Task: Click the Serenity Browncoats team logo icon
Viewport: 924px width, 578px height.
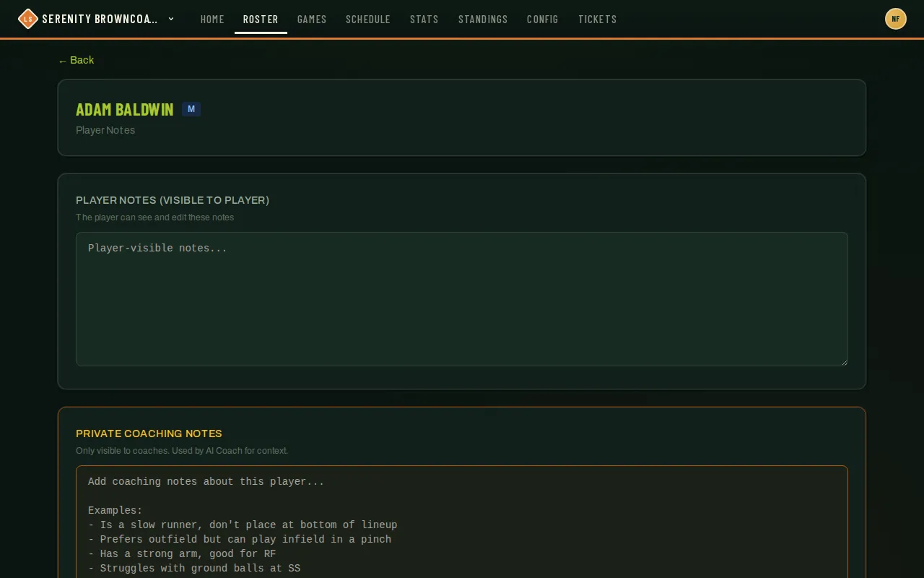Action: coord(27,19)
